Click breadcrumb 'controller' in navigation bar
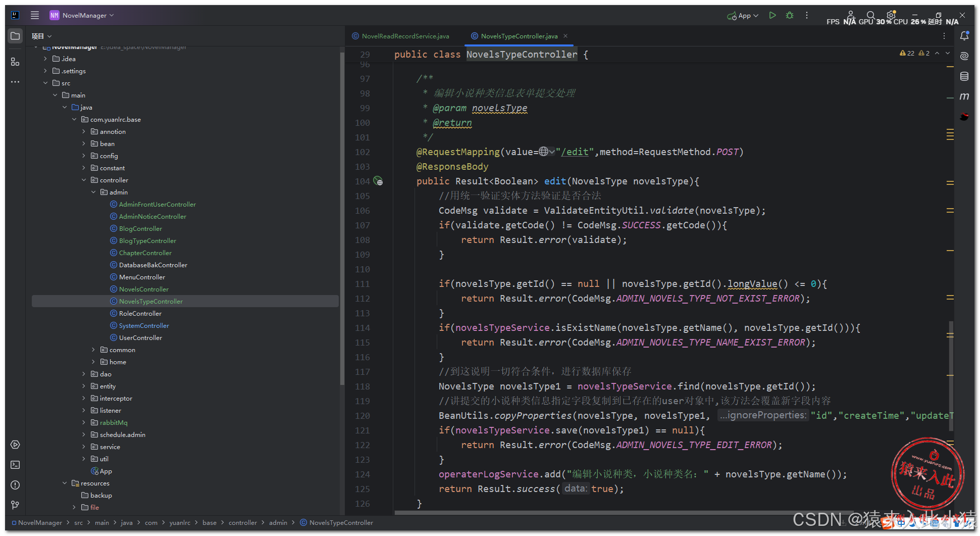The image size is (980, 536). pyautogui.click(x=242, y=522)
